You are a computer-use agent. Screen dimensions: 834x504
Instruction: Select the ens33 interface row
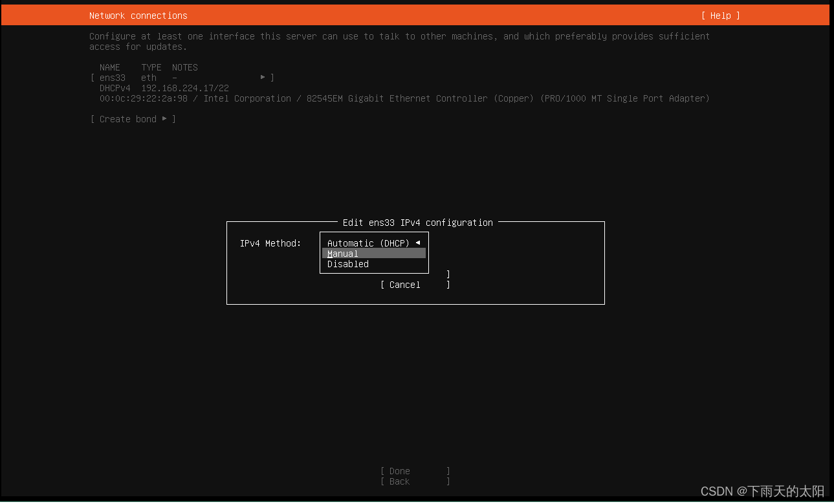tap(112, 77)
